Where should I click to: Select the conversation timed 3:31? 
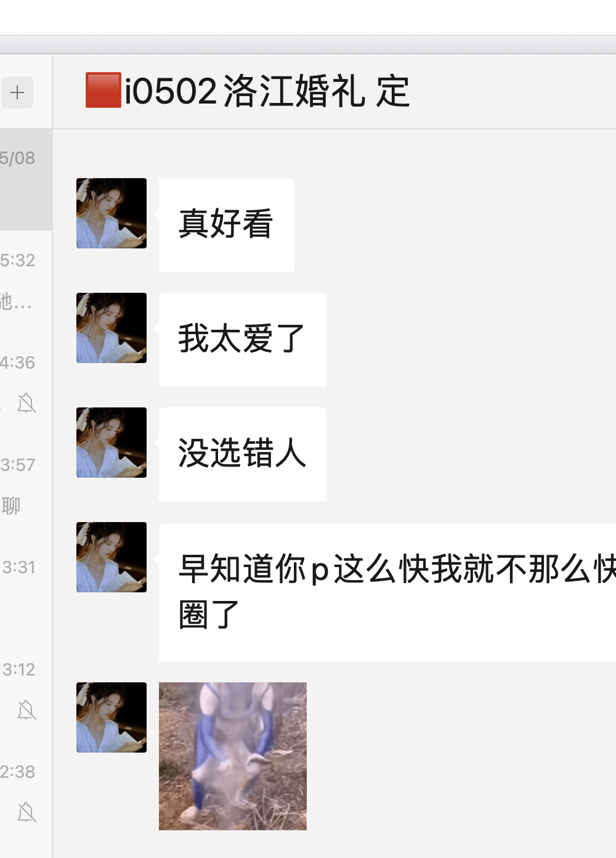pos(26,589)
